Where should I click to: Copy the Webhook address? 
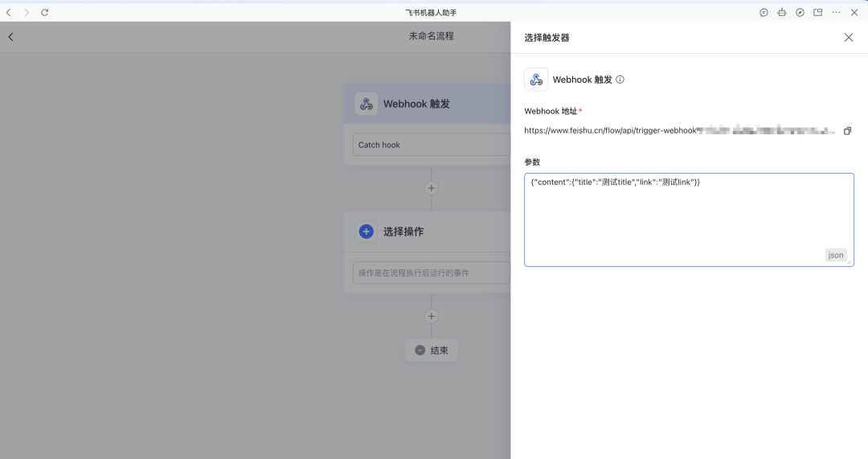[847, 131]
